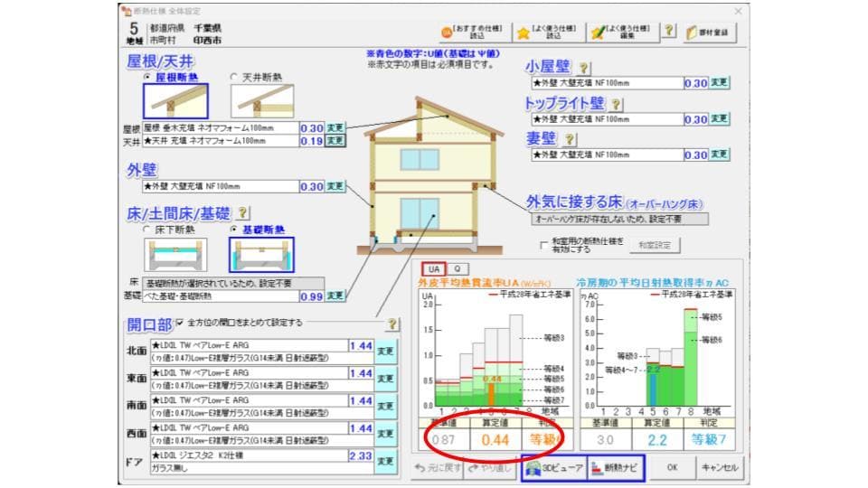Select 小屋壁 ★外壁 大壁充填 NF100mm field

pyautogui.click(x=608, y=83)
